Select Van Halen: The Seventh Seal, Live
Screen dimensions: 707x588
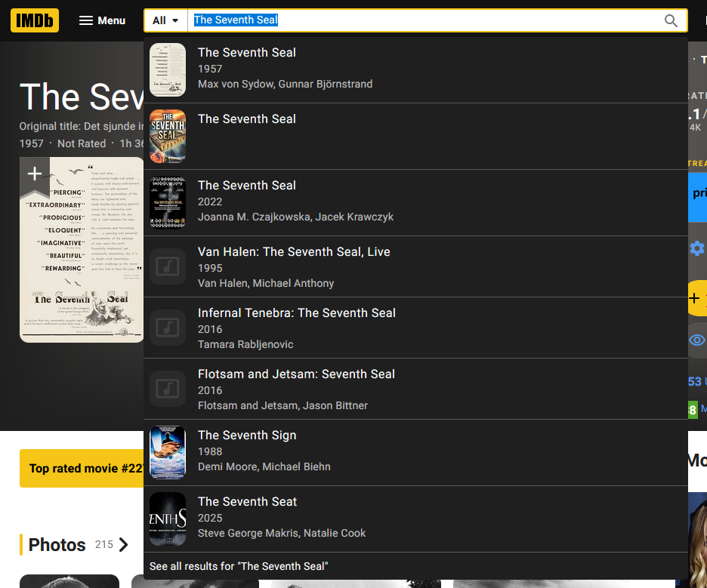click(415, 266)
